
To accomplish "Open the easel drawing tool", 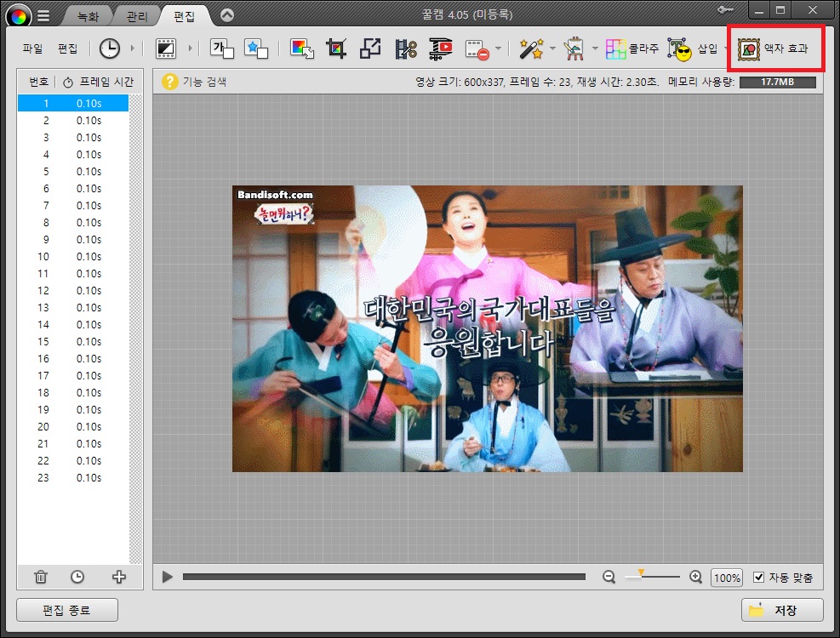I will click(574, 48).
